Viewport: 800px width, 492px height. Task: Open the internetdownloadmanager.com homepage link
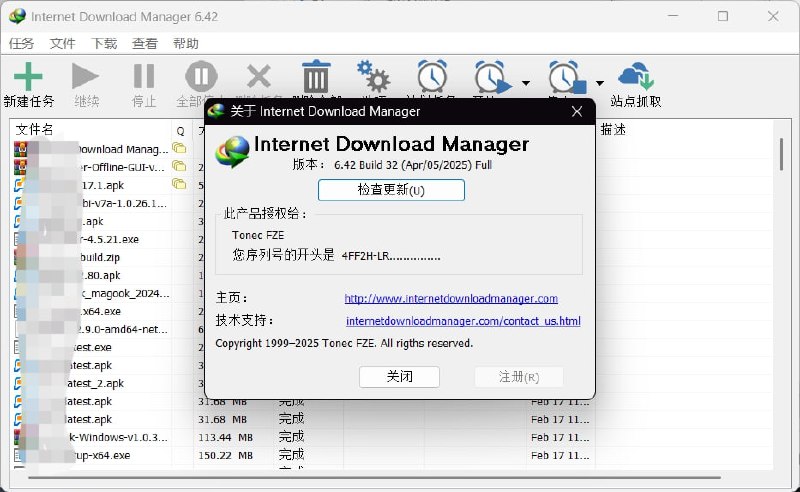point(451,298)
